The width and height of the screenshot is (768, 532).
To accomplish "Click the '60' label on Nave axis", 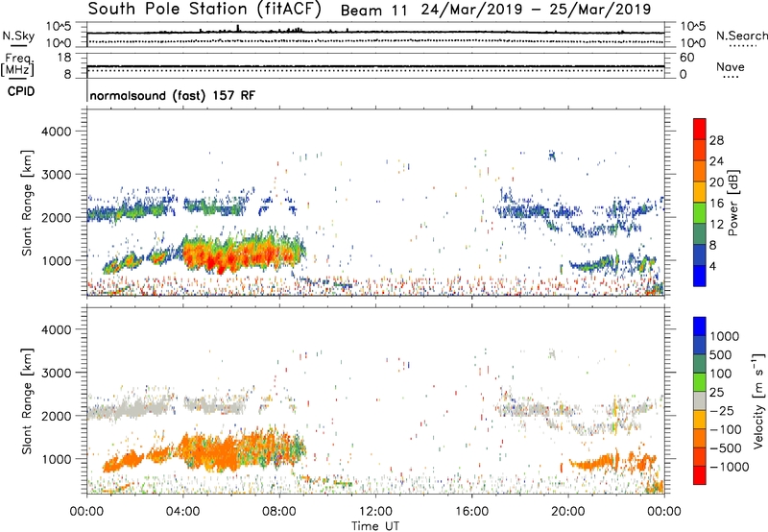I will (686, 58).
